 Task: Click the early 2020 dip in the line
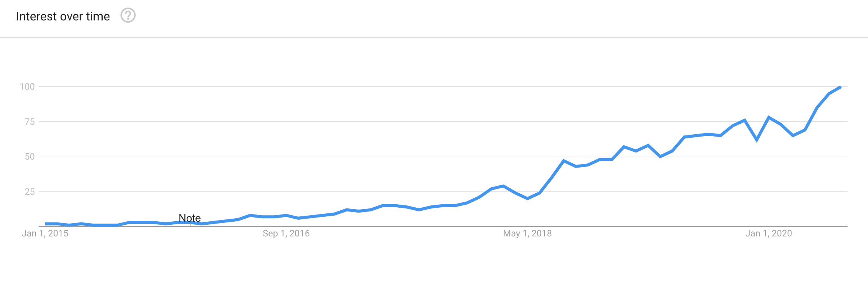pyautogui.click(x=757, y=140)
